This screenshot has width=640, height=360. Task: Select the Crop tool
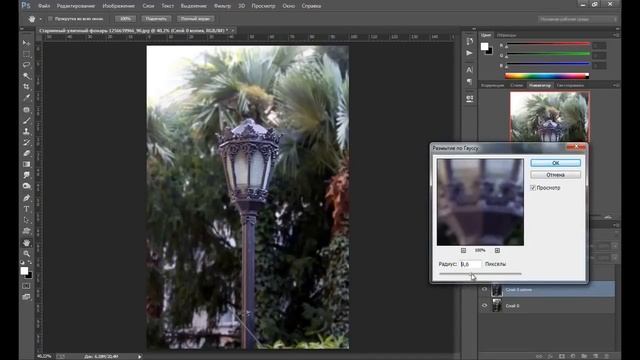[x=27, y=87]
